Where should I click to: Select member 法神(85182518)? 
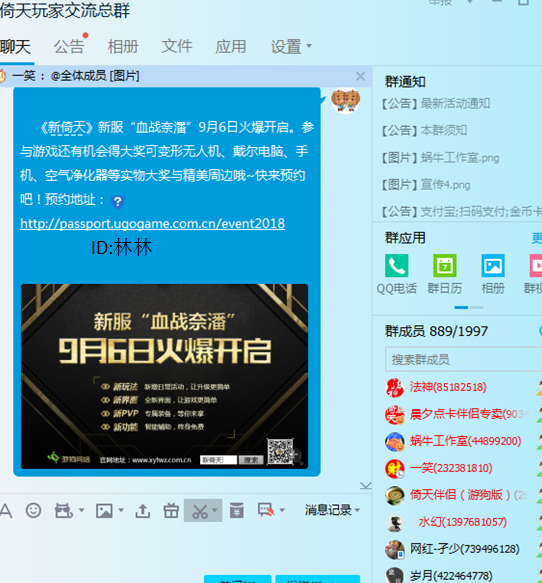(448, 387)
